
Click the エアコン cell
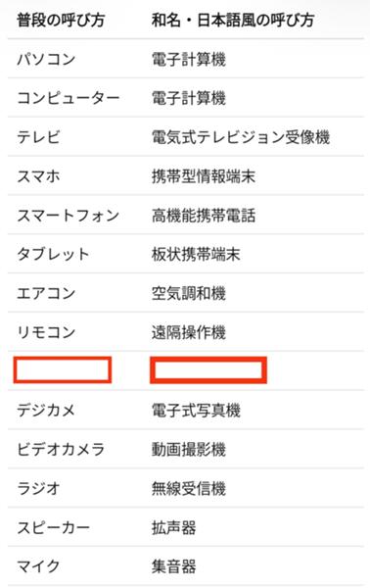coord(46,293)
